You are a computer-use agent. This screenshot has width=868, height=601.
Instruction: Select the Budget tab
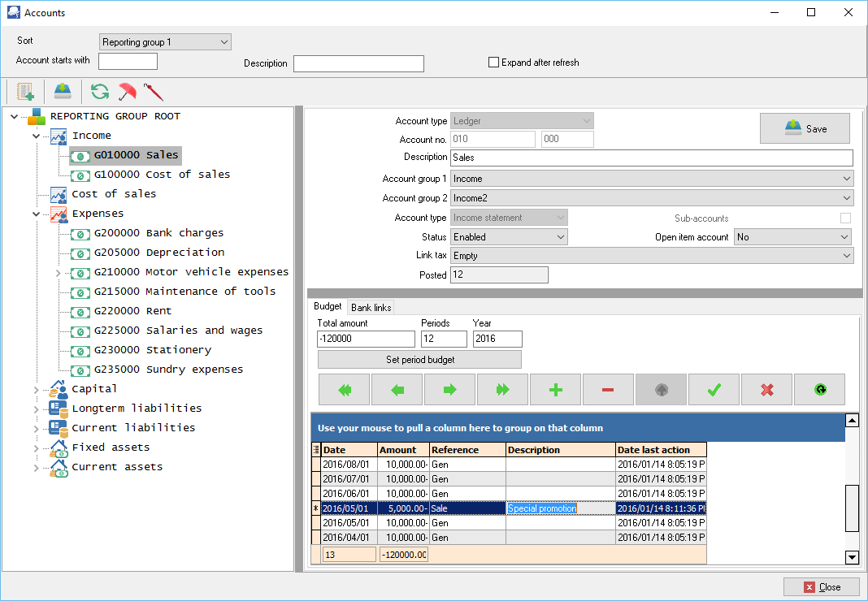(328, 307)
